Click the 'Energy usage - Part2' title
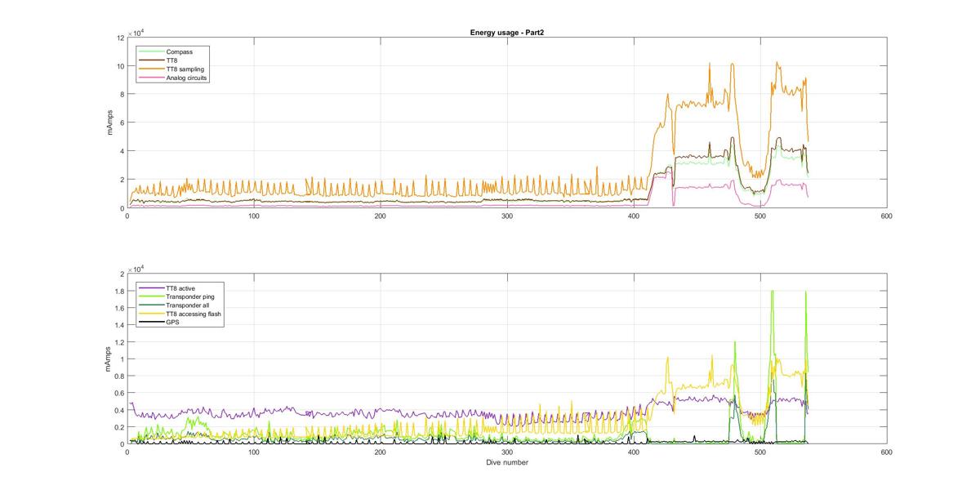The height and width of the screenshot is (499, 980). [x=506, y=32]
